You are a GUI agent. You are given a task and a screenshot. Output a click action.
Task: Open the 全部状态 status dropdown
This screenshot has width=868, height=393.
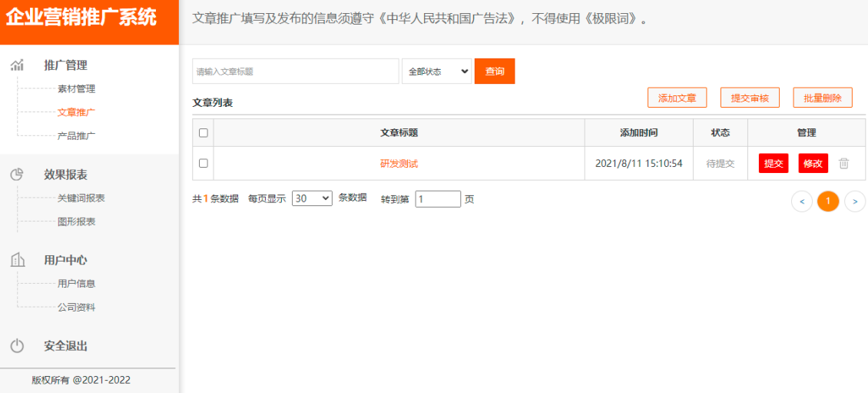click(436, 72)
